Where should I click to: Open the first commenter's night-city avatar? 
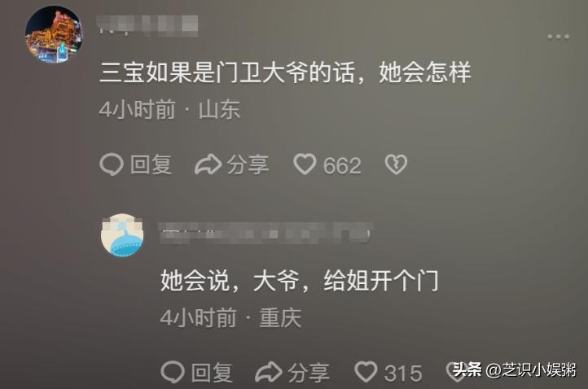[54, 34]
